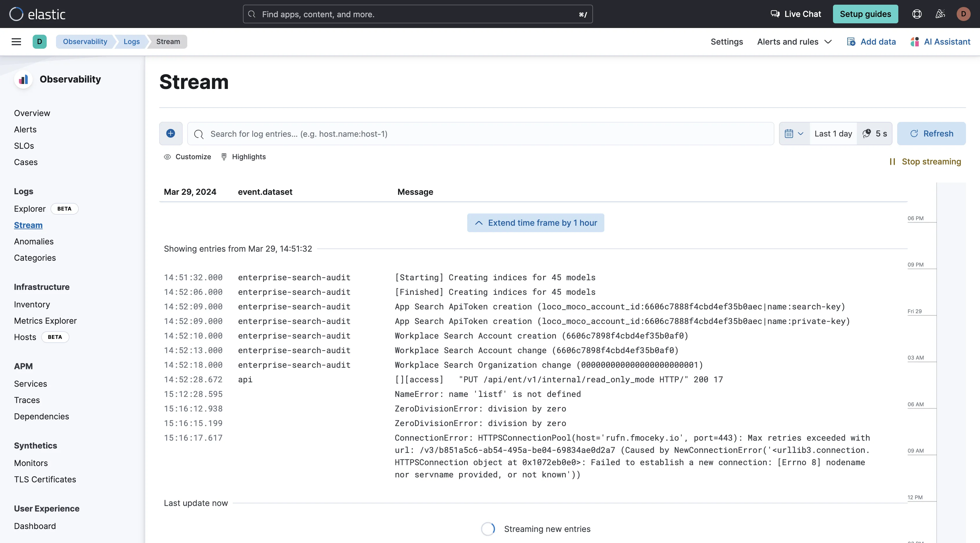Open Metrics Explorer
Screen dimensions: 980x543
click(45, 320)
